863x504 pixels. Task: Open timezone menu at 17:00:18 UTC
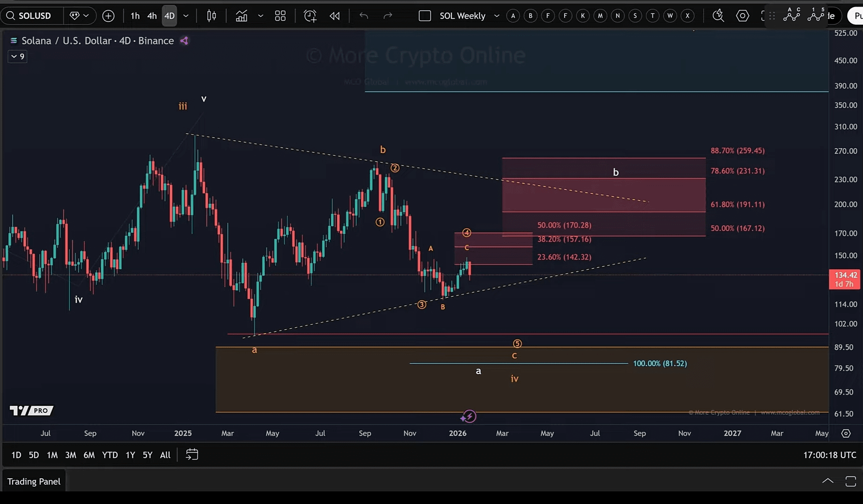tap(829, 455)
